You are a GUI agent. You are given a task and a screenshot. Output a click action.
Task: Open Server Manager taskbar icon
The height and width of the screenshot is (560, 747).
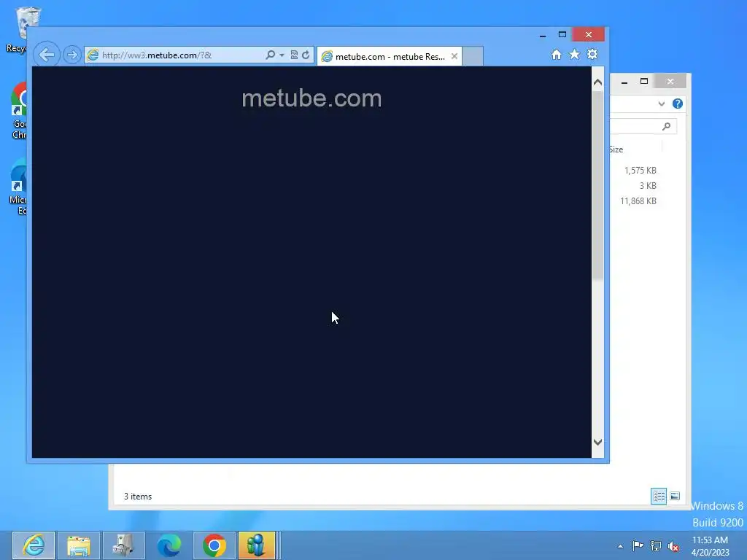pos(123,545)
